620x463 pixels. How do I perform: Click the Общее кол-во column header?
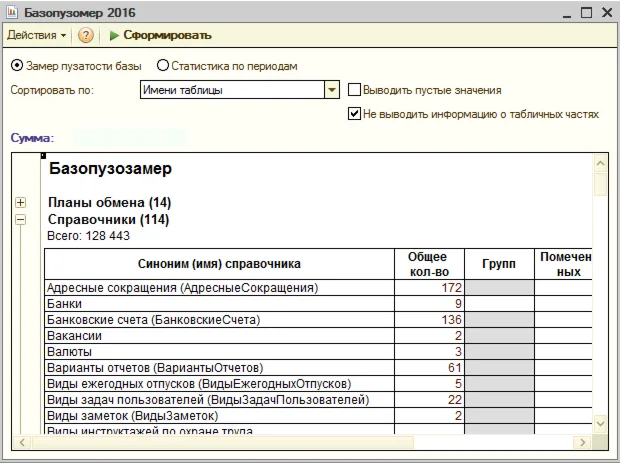coord(427,264)
